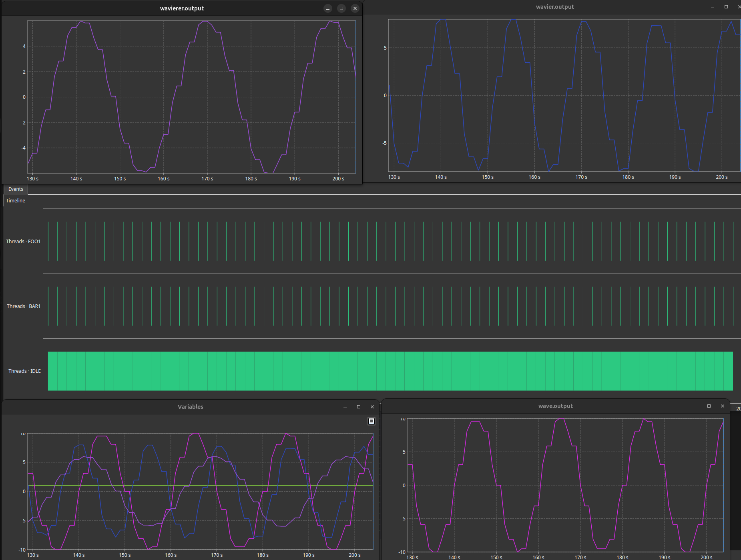This screenshot has height=560, width=741.
Task: Minimize the wavierer.output window
Action: click(328, 8)
